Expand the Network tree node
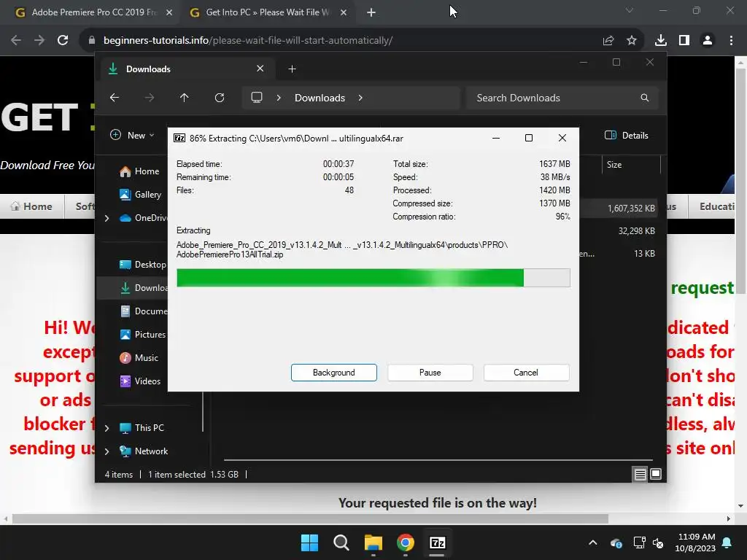The image size is (747, 560). click(x=107, y=451)
